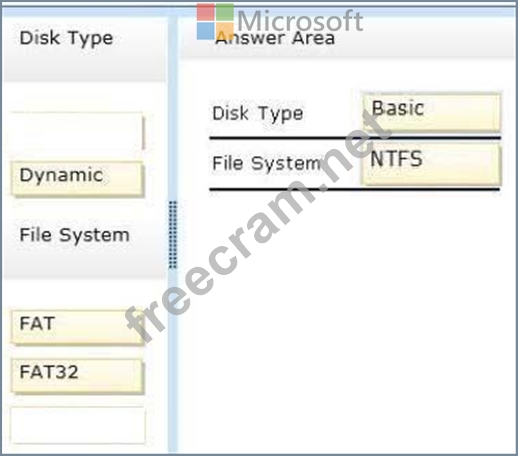This screenshot has height=456, width=518.
Task: Grab the dotted splitter grip handle
Action: point(173,235)
